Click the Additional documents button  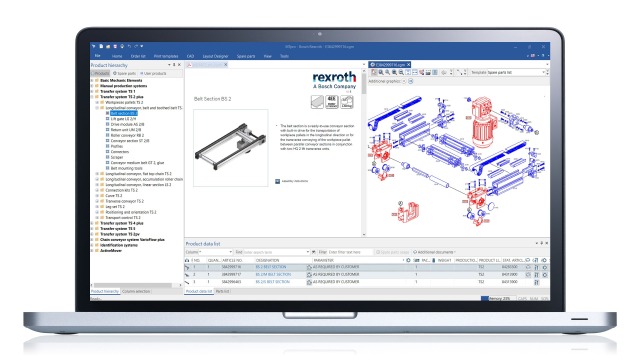(x=434, y=252)
